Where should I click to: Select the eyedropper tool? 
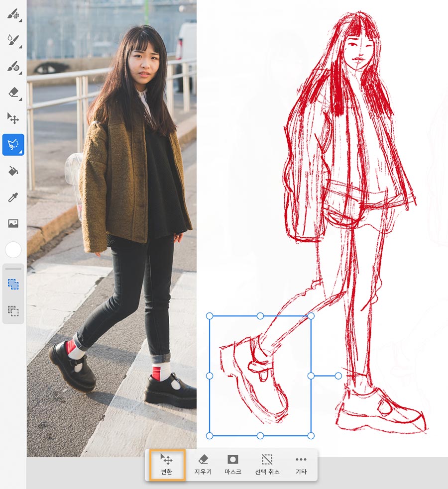click(13, 197)
